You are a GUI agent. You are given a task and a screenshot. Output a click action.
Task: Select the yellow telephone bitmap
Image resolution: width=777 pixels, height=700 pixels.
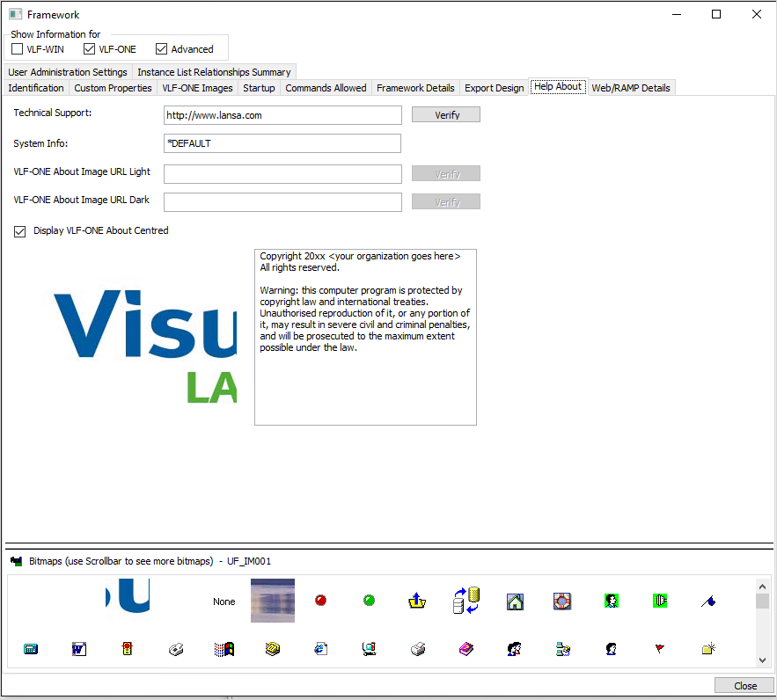pos(273,649)
